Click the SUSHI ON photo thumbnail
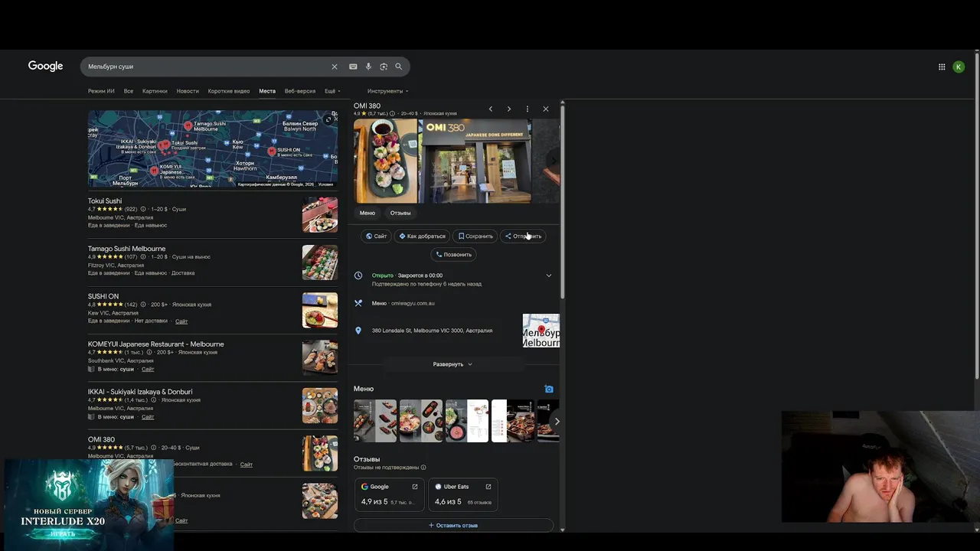This screenshot has width=980, height=551. pyautogui.click(x=320, y=310)
